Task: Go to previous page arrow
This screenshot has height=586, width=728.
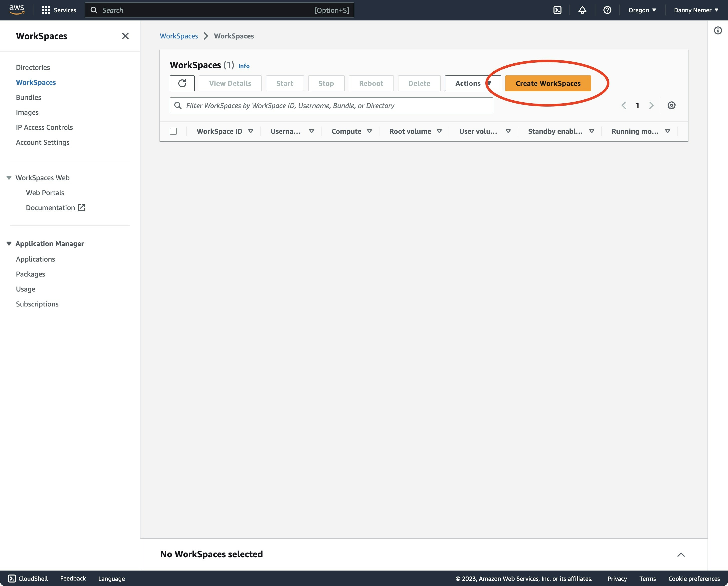Action: pos(624,105)
